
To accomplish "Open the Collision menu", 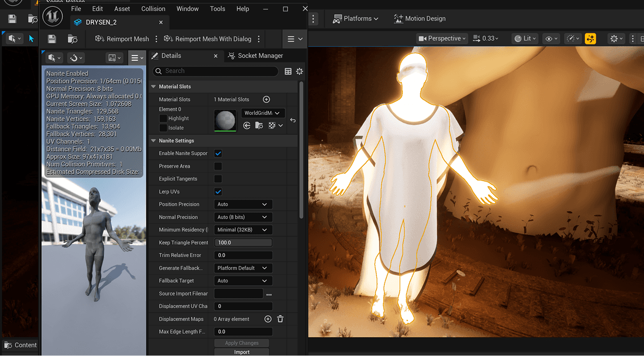I will [x=153, y=9].
